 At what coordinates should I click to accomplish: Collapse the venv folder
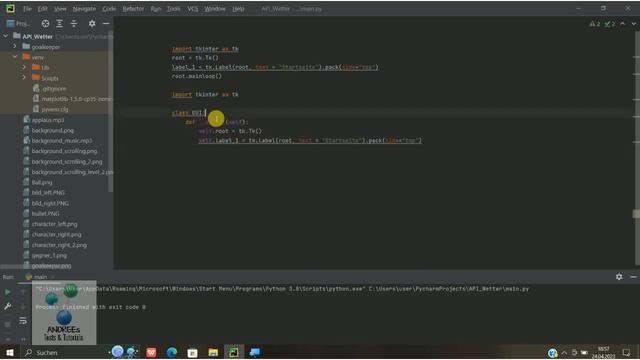[x=15, y=57]
